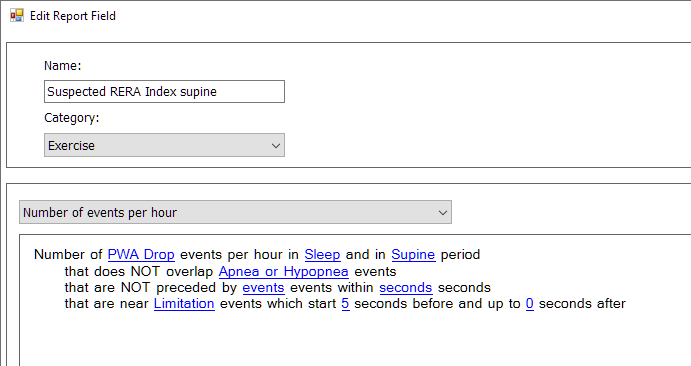Edit the Apnea or Hypopnea overlap link
Viewport: 691px width, 366px height.
pos(283,271)
